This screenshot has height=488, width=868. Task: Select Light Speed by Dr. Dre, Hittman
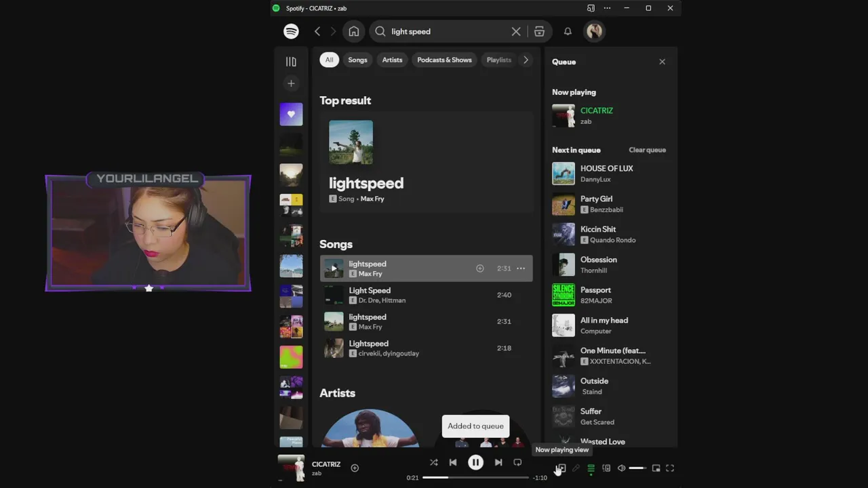[426, 295]
